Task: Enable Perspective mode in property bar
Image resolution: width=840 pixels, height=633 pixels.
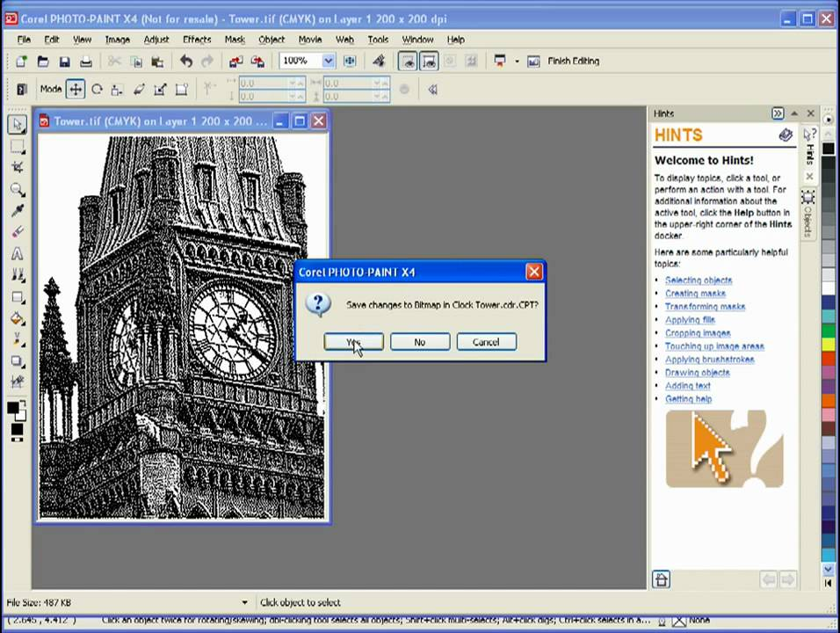Action: 182,90
